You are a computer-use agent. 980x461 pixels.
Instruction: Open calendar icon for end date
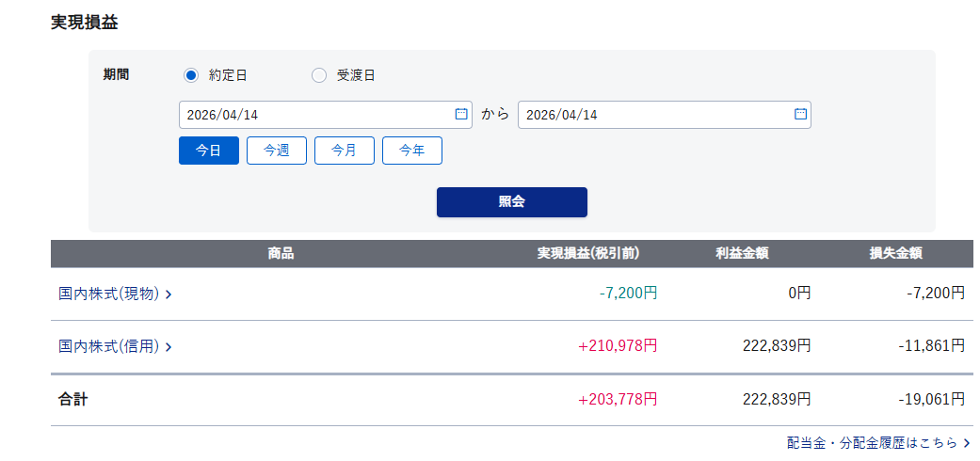coord(800,114)
